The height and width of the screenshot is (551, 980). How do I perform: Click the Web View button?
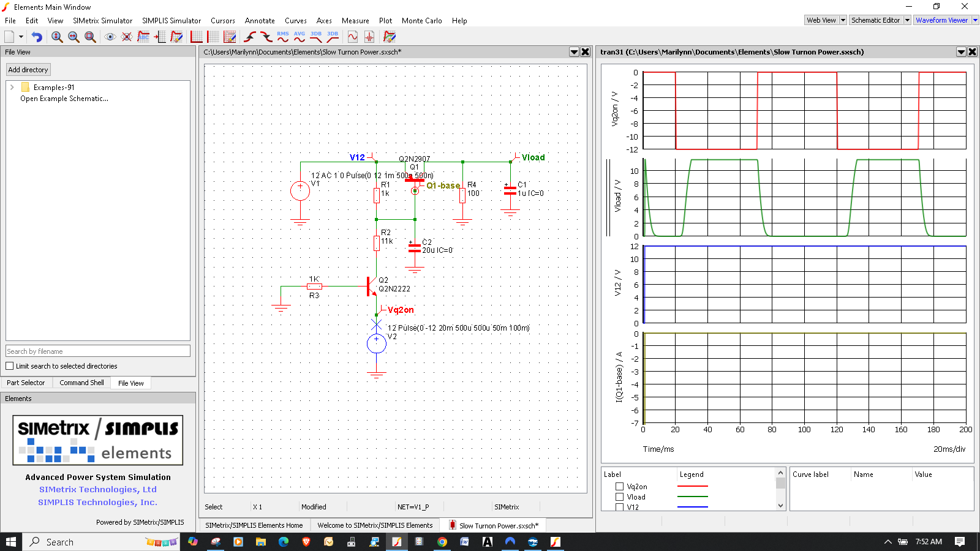tap(821, 20)
